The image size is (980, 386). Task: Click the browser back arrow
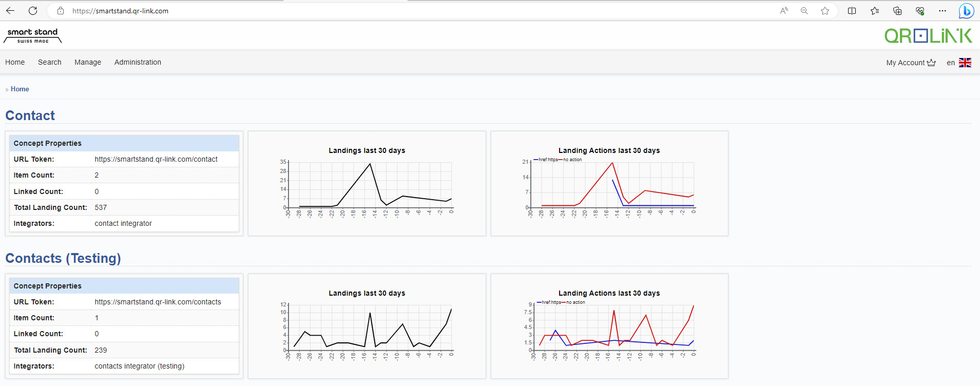[x=10, y=11]
